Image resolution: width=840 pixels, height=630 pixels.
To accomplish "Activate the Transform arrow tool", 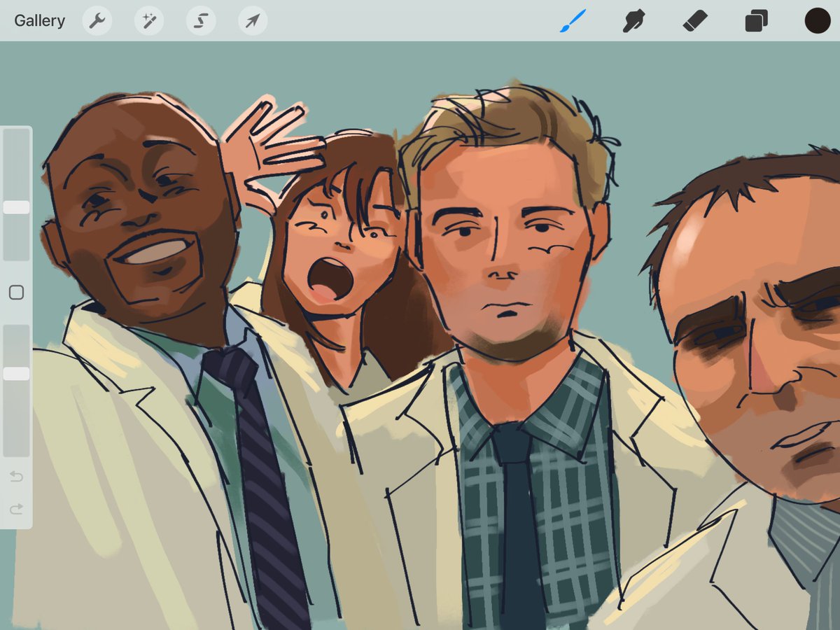I will click(253, 21).
